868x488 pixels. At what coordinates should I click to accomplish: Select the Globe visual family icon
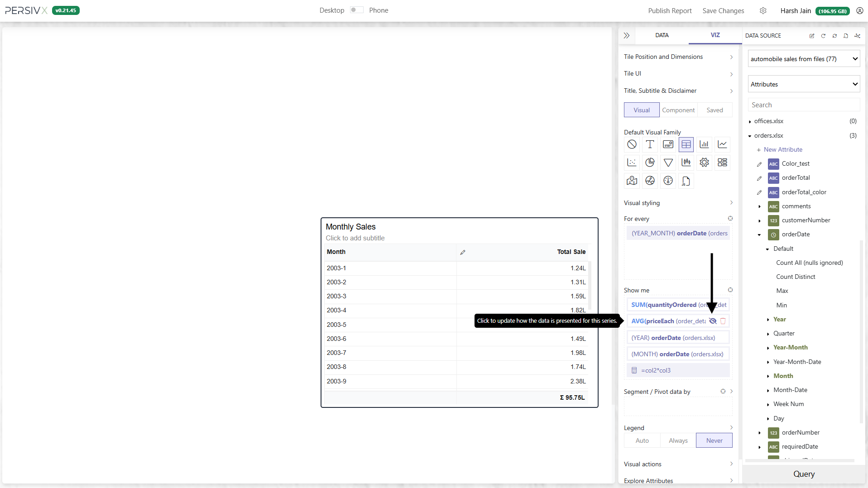[650, 181]
